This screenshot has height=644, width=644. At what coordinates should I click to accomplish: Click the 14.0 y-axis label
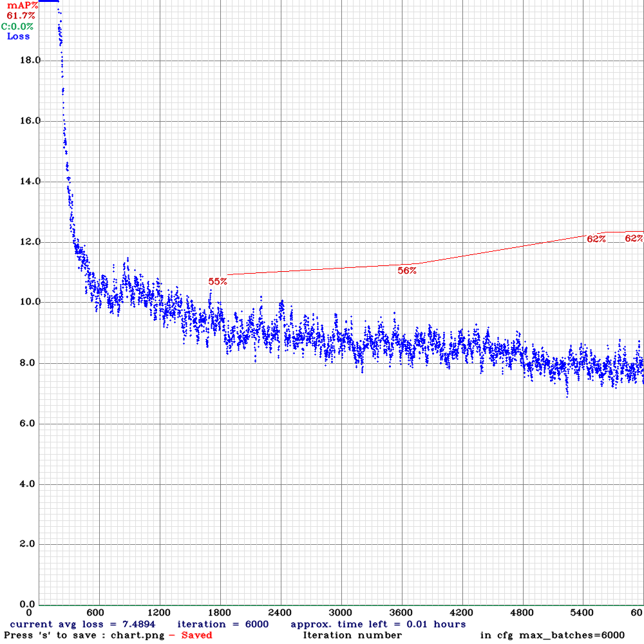[30, 181]
